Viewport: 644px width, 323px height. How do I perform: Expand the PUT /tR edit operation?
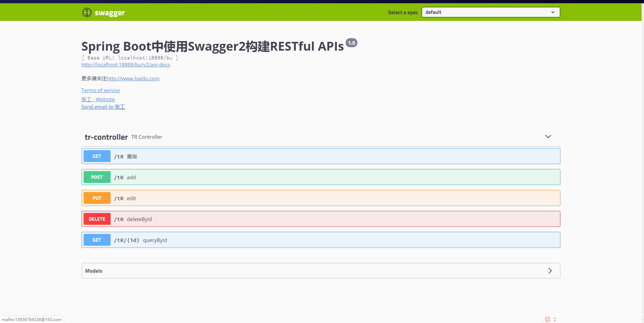click(321, 198)
